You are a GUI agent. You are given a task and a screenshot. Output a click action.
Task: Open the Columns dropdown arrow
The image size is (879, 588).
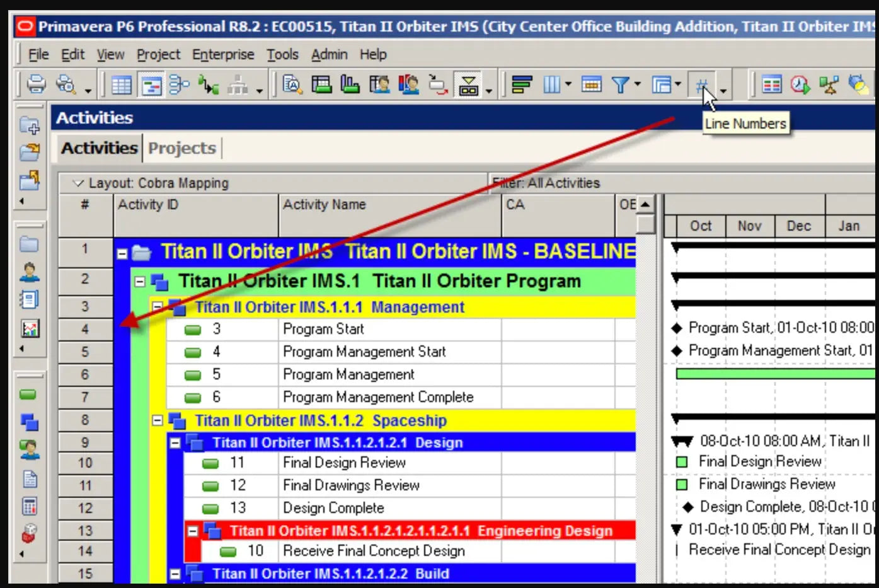tap(568, 84)
